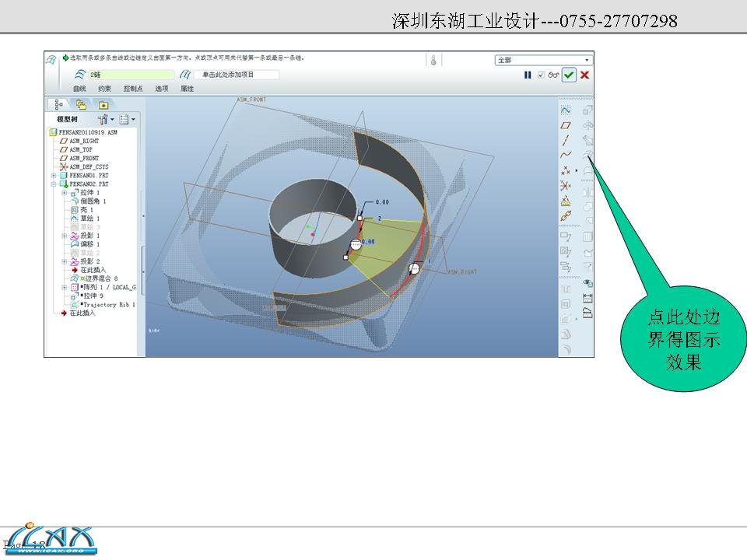Preview feature with the glasses icon
747x560 pixels.
click(553, 75)
